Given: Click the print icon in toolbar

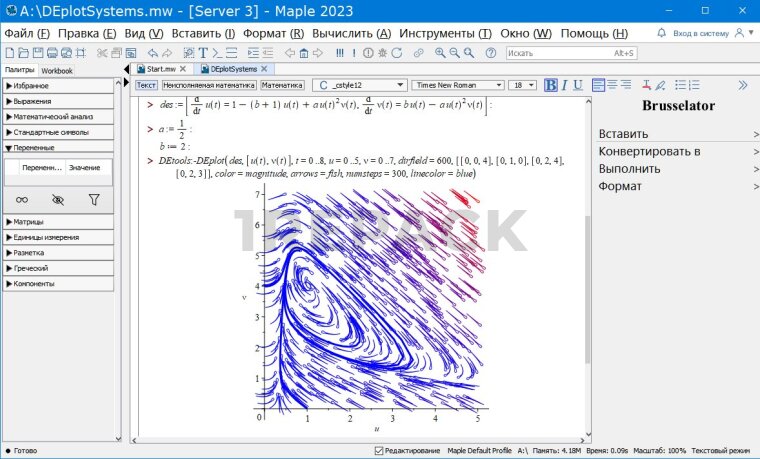Looking at the screenshot, I should click(52, 52).
